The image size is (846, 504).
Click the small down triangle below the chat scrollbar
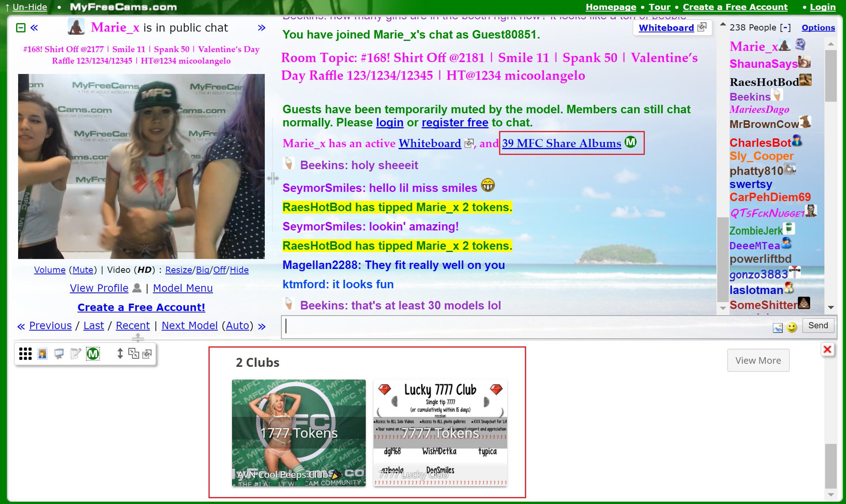(x=723, y=308)
